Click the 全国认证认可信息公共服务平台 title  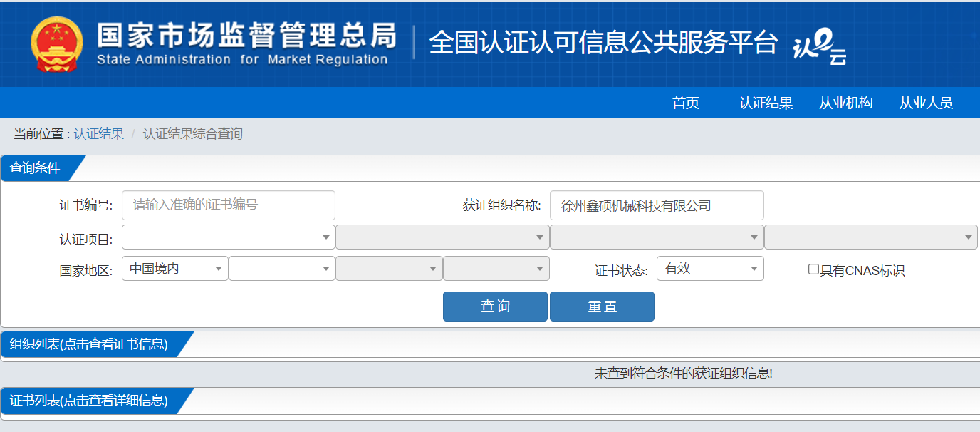603,43
